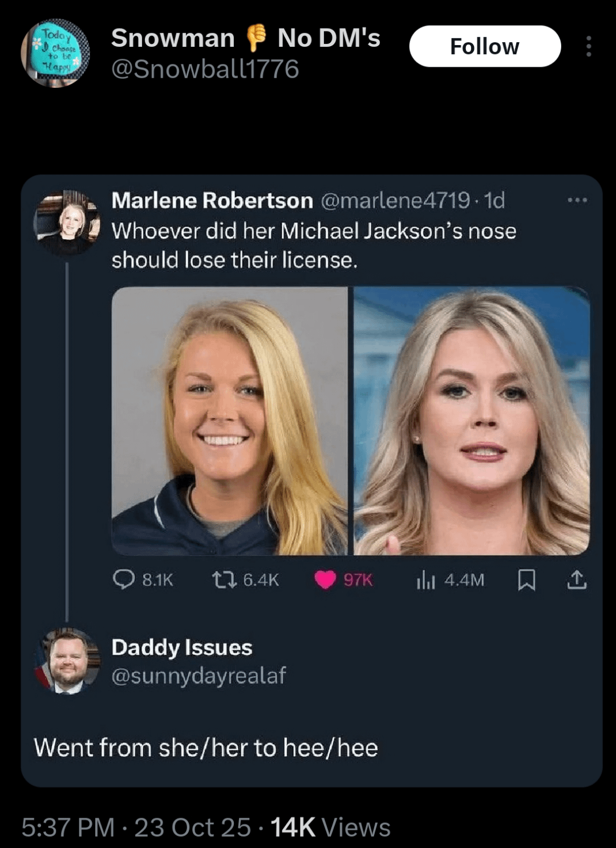Enlarge the left photo in the post
This screenshot has width=616, height=848.
[229, 421]
